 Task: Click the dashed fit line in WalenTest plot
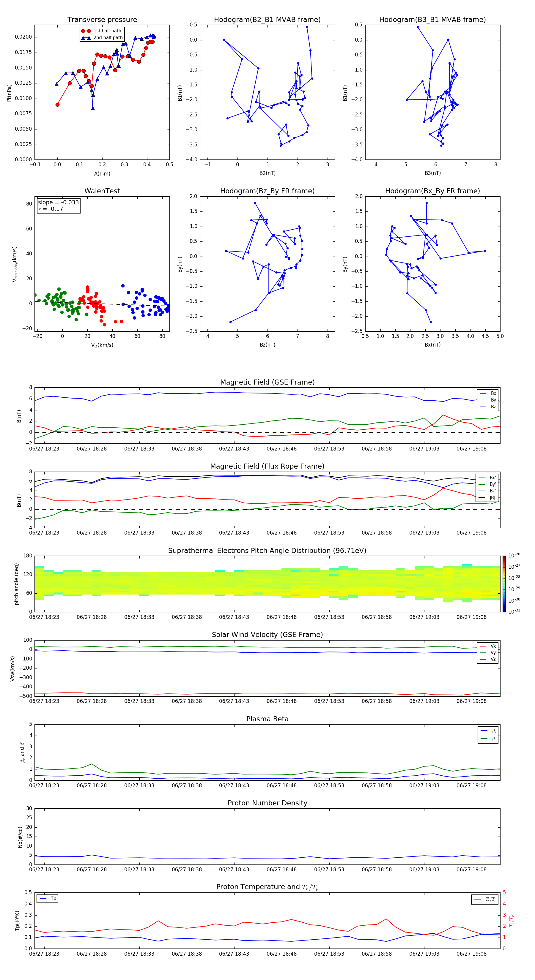(102, 304)
